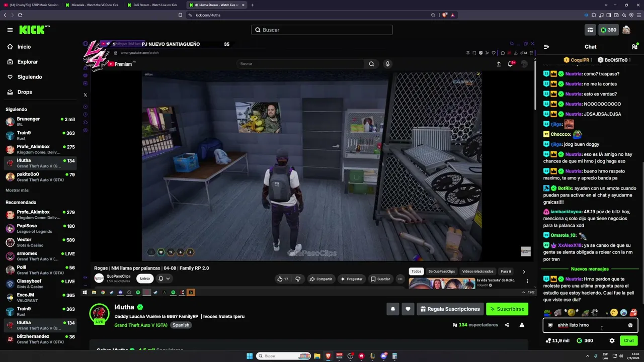This screenshot has height=362, width=644.
Task: Click Guardar on embedded YouTube video
Action: click(x=380, y=279)
